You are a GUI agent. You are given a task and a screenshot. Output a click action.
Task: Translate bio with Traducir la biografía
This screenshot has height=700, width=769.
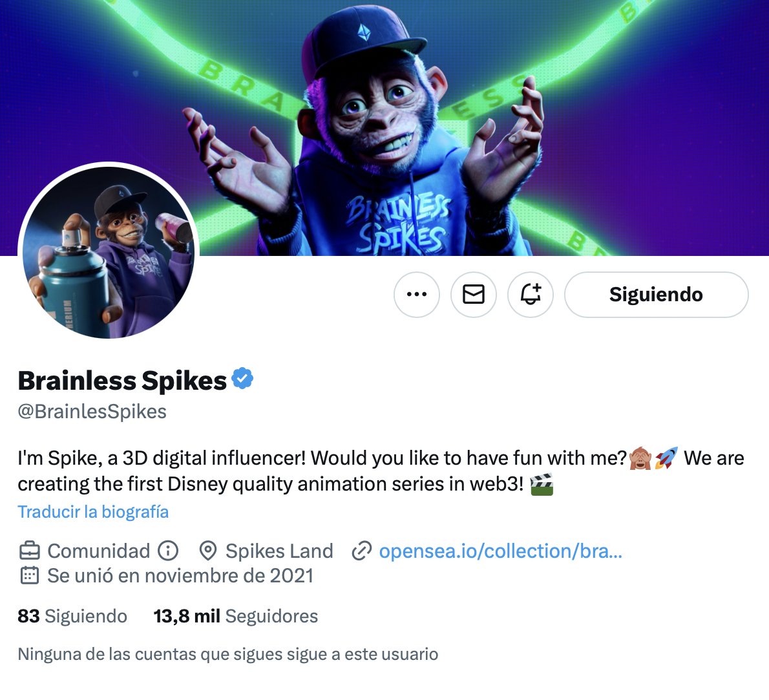coord(93,512)
